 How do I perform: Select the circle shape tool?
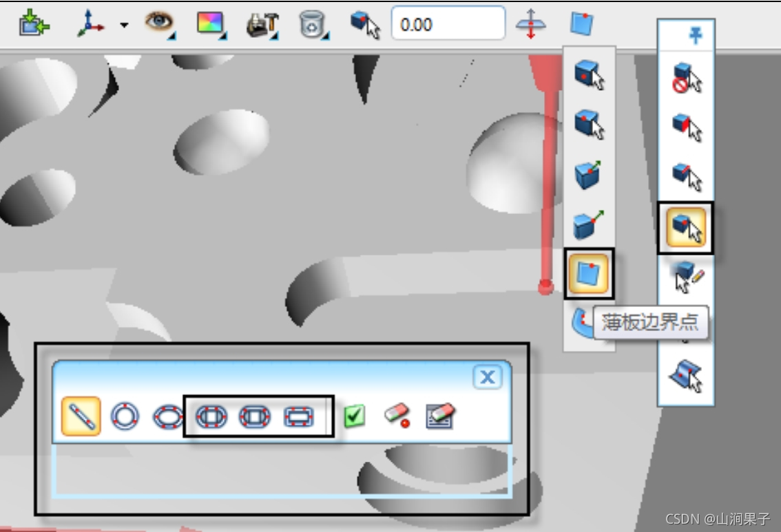coord(125,416)
